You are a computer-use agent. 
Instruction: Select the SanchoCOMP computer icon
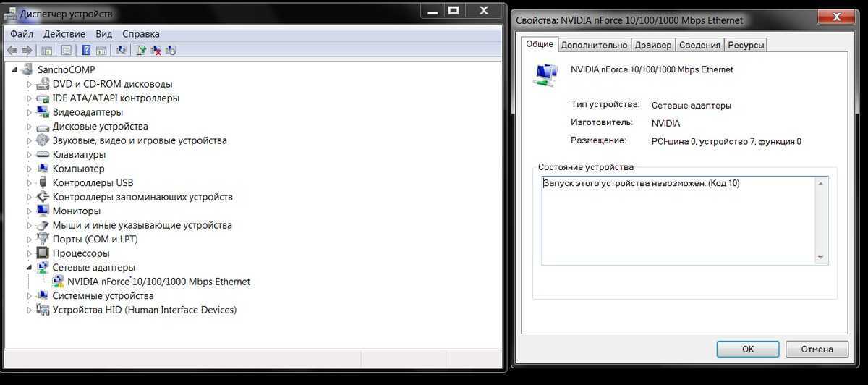coord(27,69)
